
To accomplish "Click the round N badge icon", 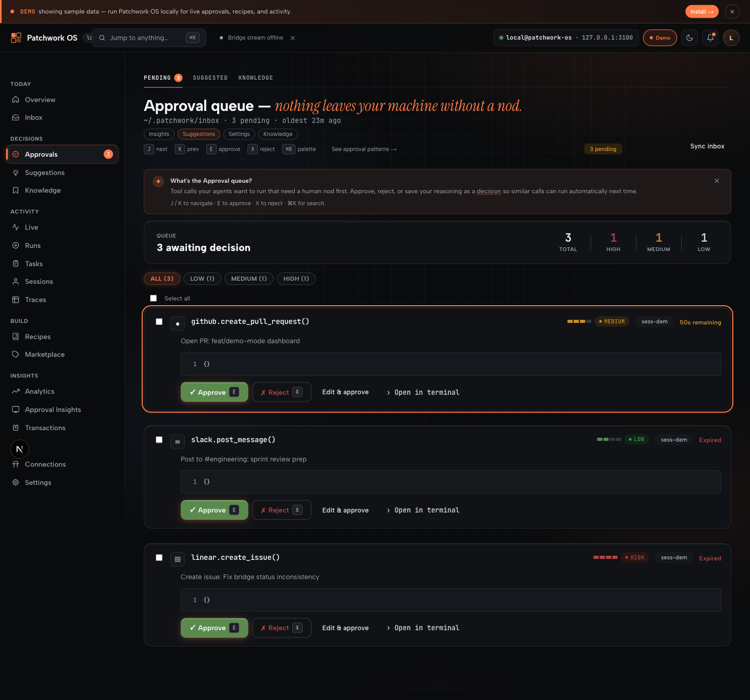I will point(20,449).
